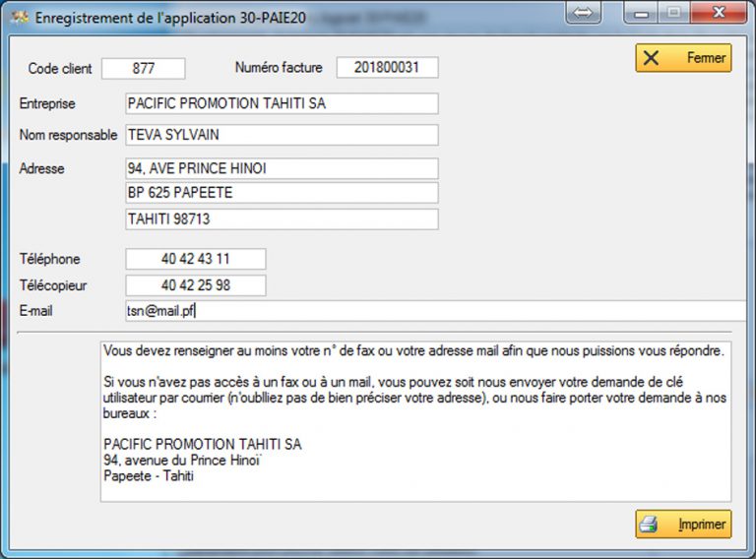
Task: Click the Adresse label
Action: click(x=41, y=168)
